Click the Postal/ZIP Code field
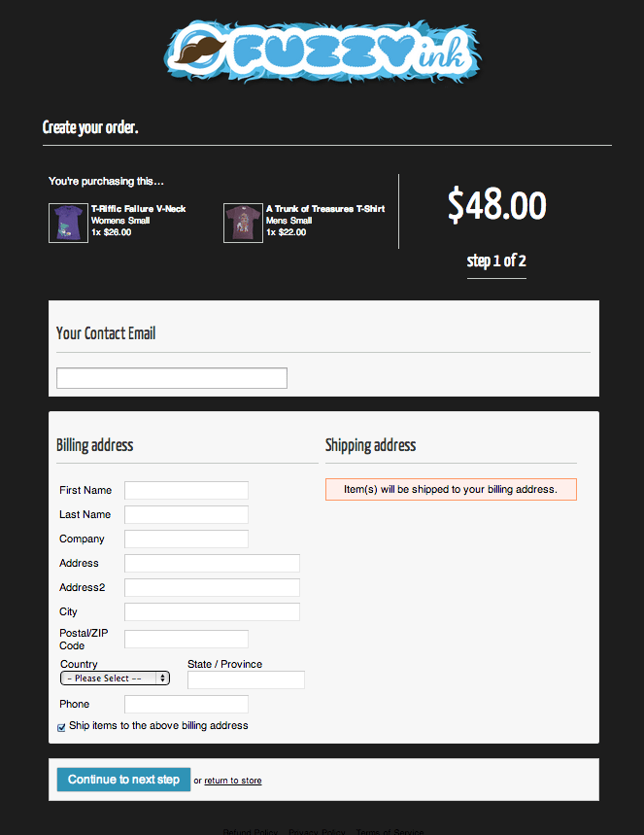Screen dimensions: 644x835 tap(186, 639)
